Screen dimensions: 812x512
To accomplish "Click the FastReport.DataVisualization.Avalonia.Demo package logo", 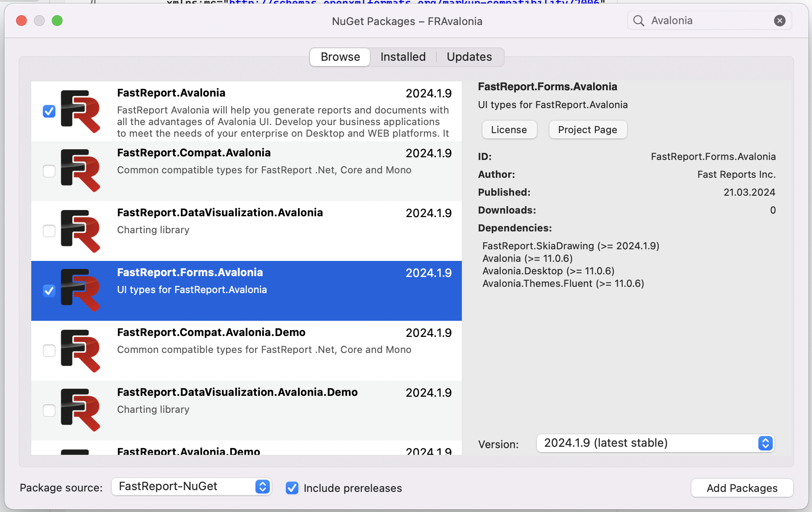I will 80,410.
